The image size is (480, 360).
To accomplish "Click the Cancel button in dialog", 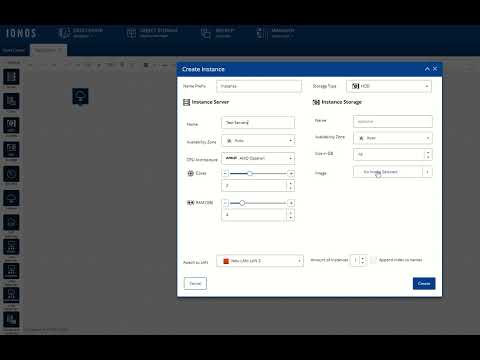I will pyautogui.click(x=195, y=283).
